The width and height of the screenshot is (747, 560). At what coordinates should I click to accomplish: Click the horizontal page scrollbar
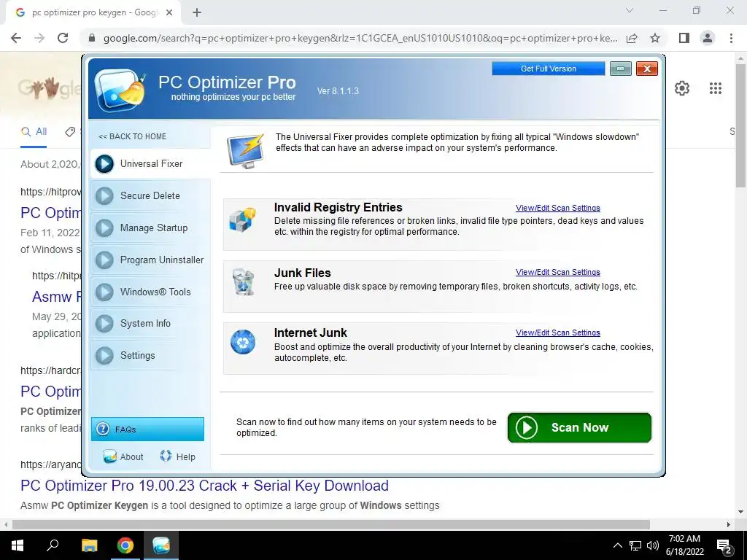(x=330, y=524)
